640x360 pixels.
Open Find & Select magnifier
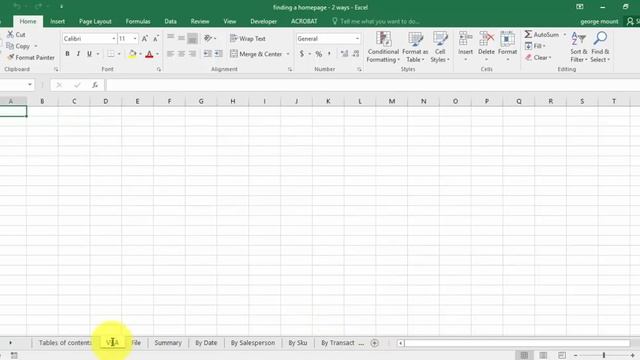click(x=600, y=47)
